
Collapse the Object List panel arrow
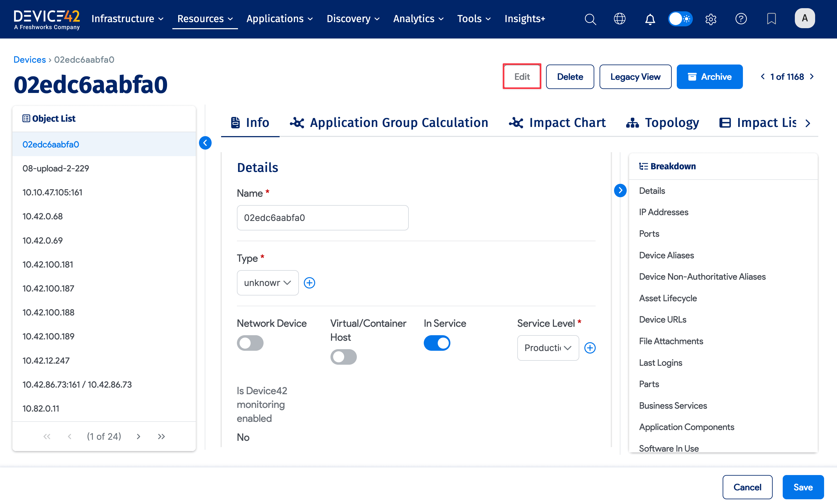pyautogui.click(x=205, y=143)
